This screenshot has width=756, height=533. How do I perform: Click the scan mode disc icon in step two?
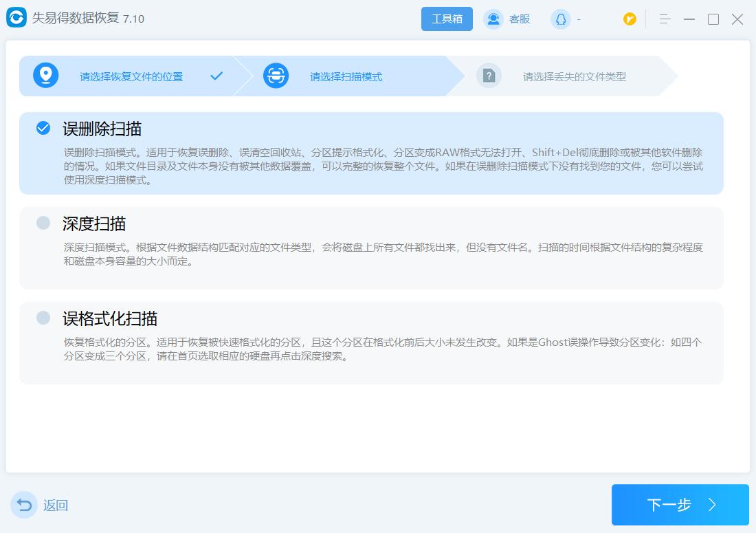(276, 76)
